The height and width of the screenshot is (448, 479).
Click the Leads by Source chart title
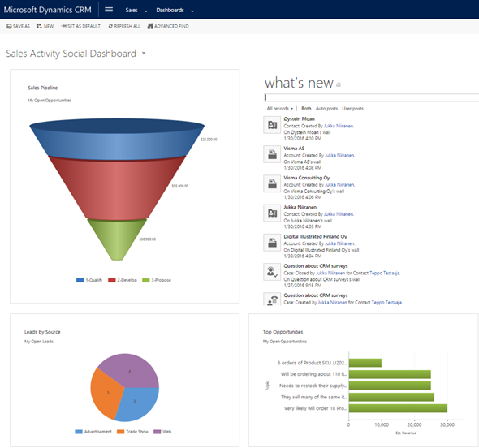click(x=42, y=332)
